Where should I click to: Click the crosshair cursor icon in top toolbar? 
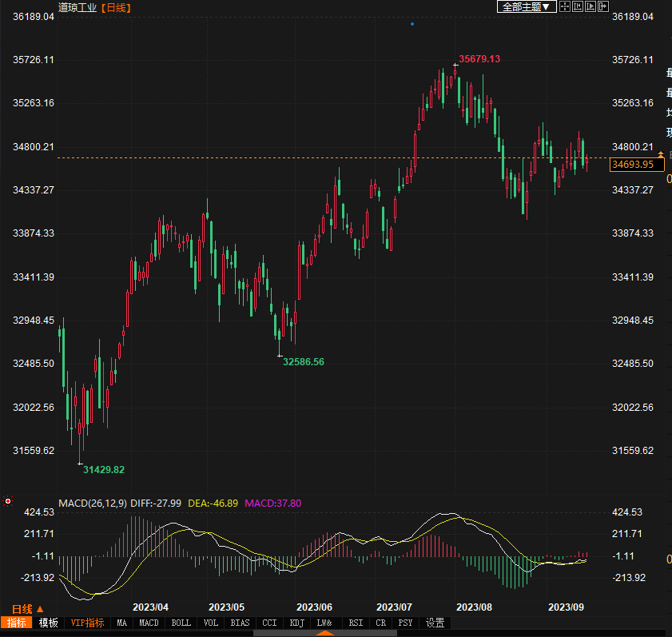pyautogui.click(x=565, y=6)
